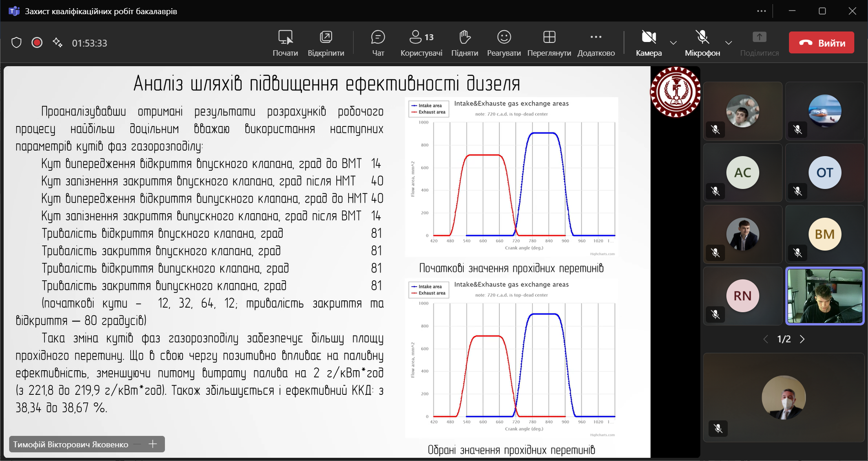Show the Користувачі participants list
Viewport: 868px width, 461px height.
(421, 43)
